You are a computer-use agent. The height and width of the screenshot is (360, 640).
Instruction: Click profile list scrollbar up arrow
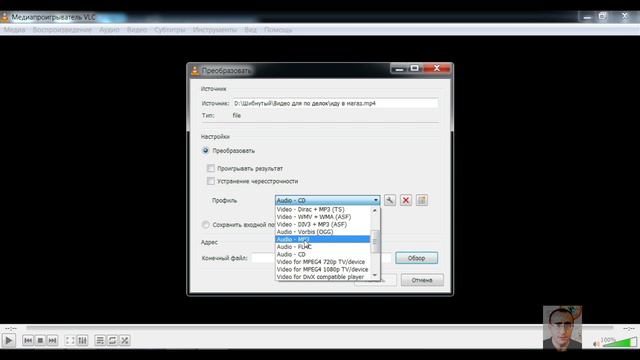[x=375, y=210]
